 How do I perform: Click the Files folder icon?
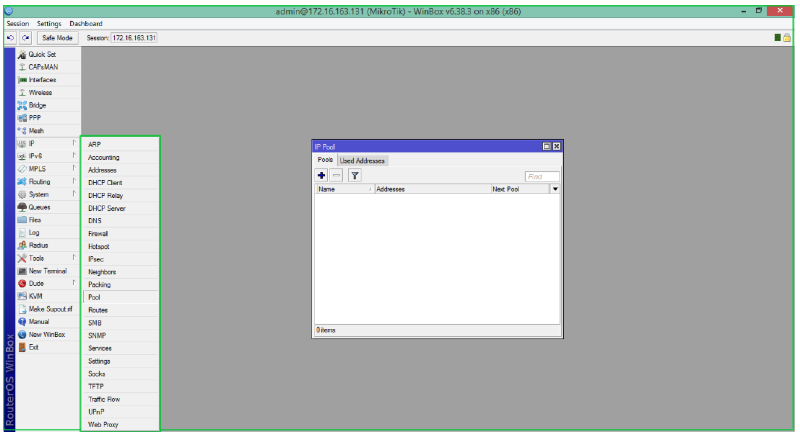click(22, 220)
